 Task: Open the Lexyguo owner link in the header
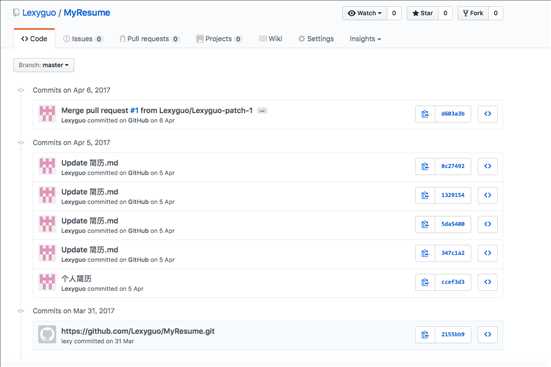click(39, 13)
